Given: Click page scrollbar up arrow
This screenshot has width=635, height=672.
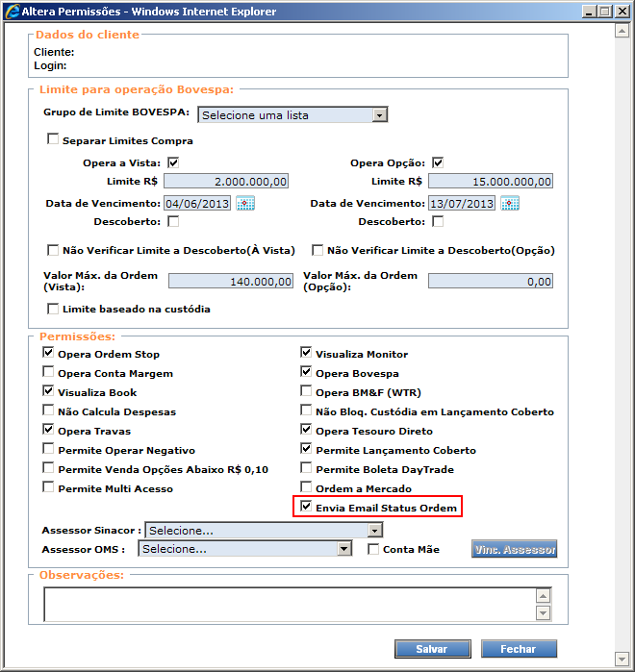Looking at the screenshot, I should pos(622,31).
